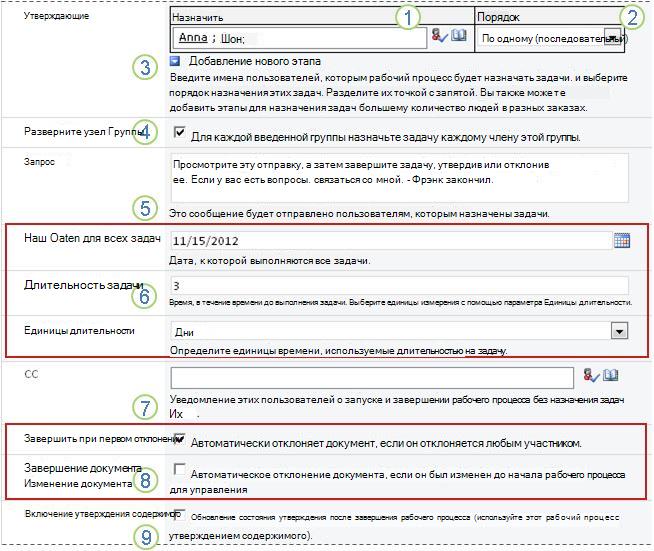The width and height of the screenshot is (654, 551).
Task: Select the Anna name in approvers
Action: (x=193, y=38)
